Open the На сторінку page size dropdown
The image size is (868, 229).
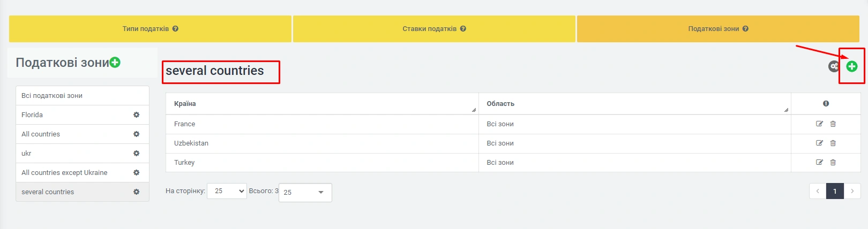(227, 191)
